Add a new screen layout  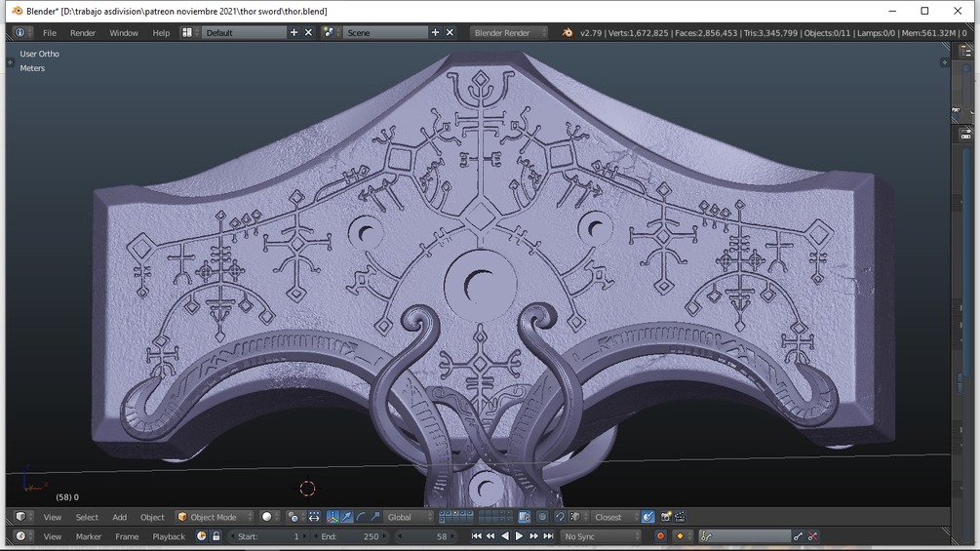(x=294, y=32)
